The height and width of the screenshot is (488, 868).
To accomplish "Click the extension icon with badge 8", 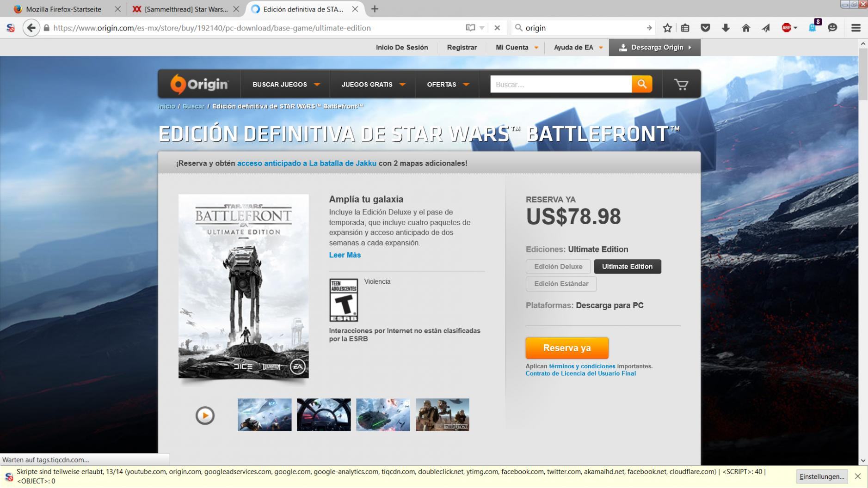I will point(813,27).
